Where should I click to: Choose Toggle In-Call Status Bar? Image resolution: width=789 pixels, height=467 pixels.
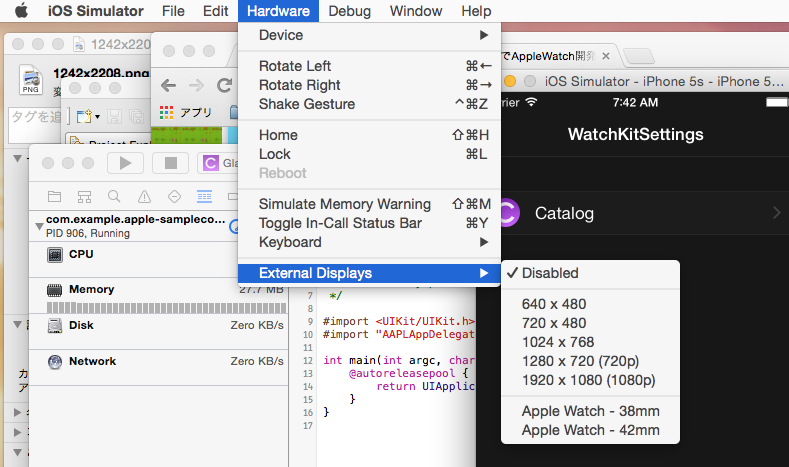tap(369, 223)
